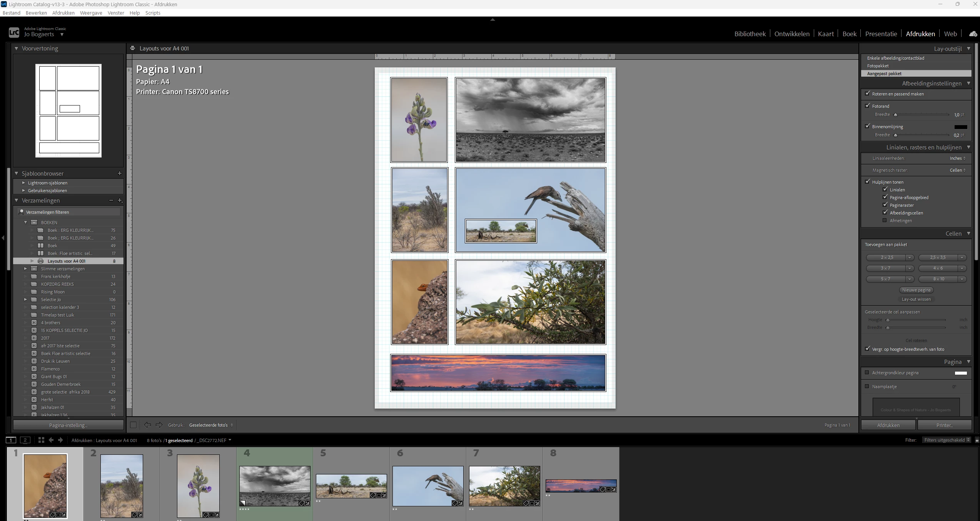Click plus icon in Verzamelingen panel header
The height and width of the screenshot is (521, 980).
coord(120,200)
